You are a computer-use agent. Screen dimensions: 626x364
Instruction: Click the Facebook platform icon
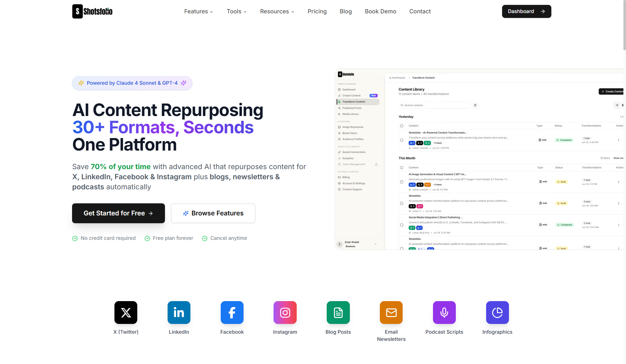click(x=232, y=312)
